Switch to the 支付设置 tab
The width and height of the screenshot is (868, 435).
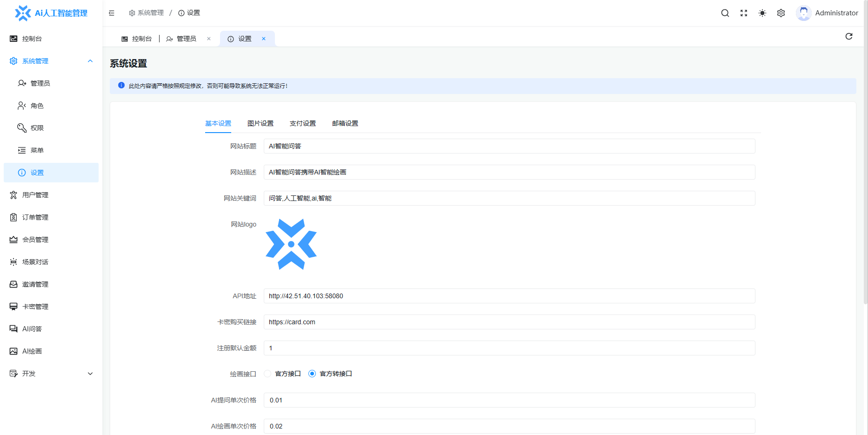point(302,123)
